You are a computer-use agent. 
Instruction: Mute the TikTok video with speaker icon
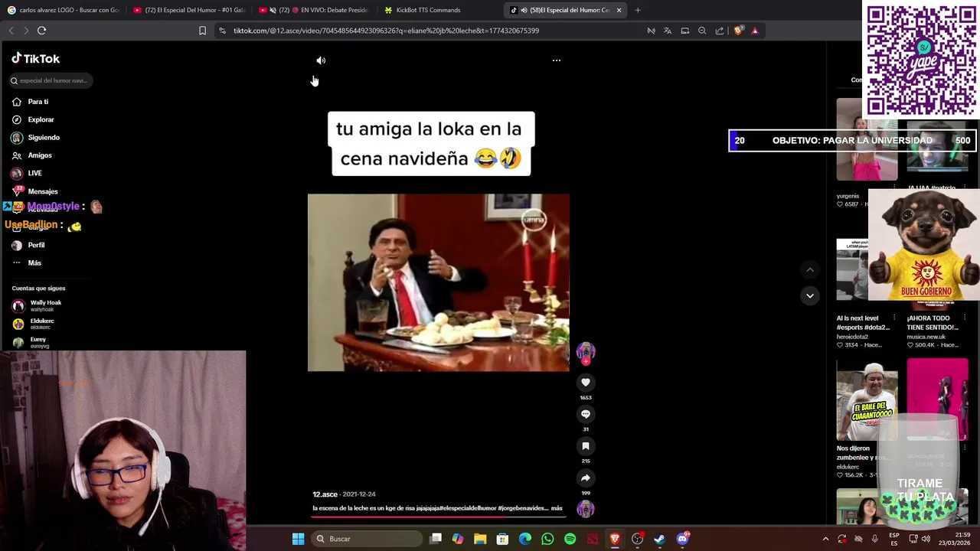pos(321,60)
